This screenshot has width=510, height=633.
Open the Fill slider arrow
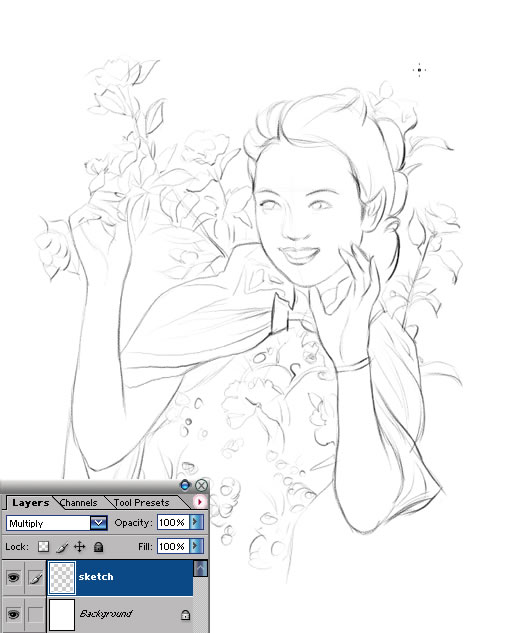pyautogui.click(x=196, y=546)
